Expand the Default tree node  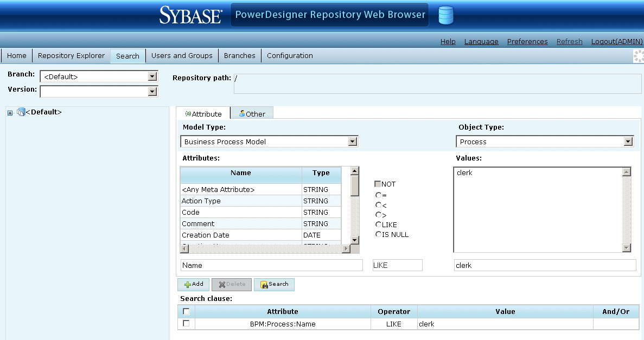point(10,113)
